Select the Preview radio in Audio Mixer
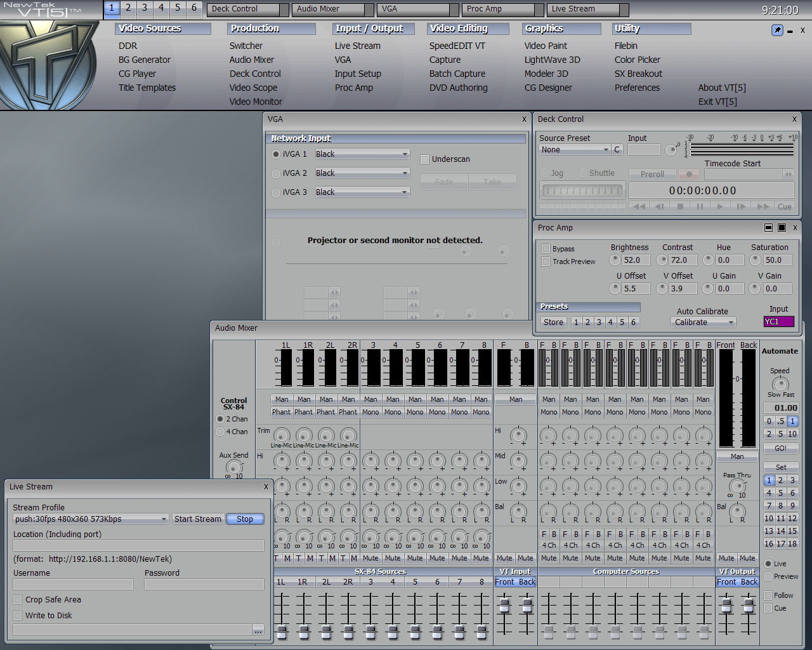This screenshot has height=650, width=812. point(768,576)
